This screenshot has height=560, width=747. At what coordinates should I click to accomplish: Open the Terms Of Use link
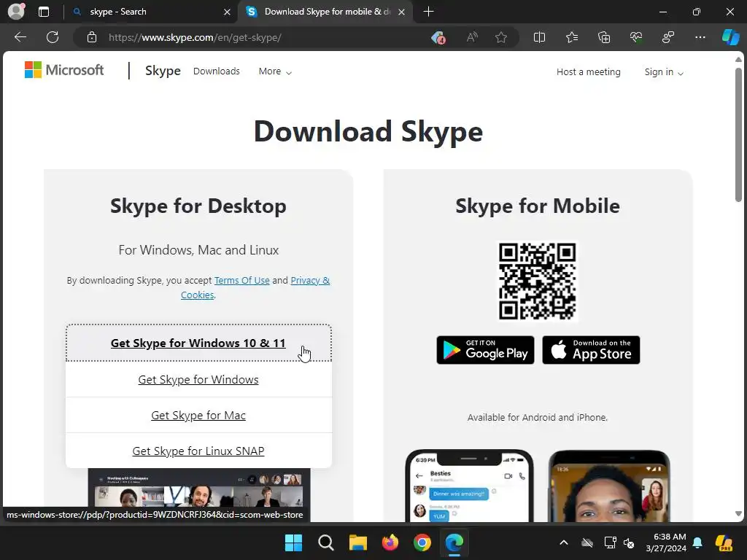click(241, 280)
